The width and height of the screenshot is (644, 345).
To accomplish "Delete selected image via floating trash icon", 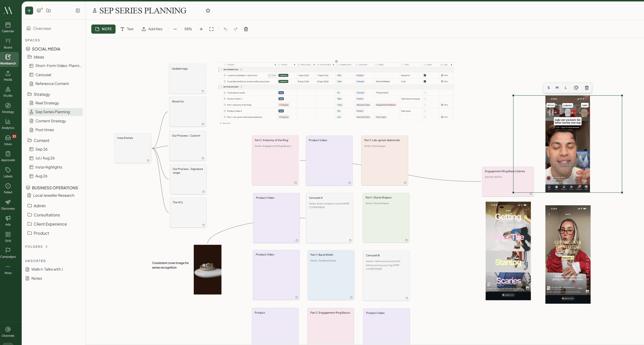I will click(587, 88).
